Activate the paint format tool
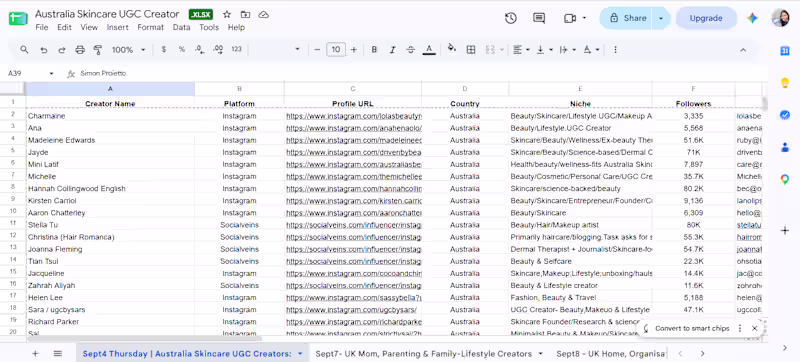Image resolution: width=800 pixels, height=362 pixels. click(97, 49)
